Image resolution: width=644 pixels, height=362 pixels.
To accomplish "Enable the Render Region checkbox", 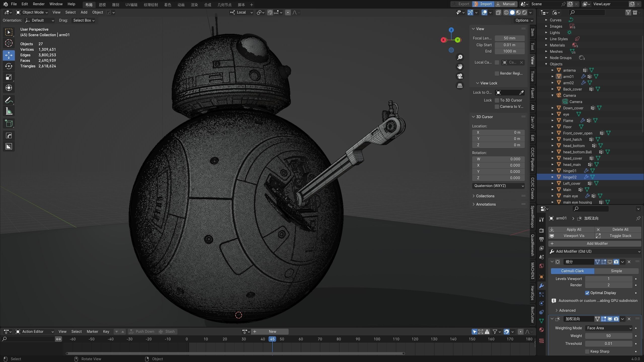I will (x=497, y=73).
